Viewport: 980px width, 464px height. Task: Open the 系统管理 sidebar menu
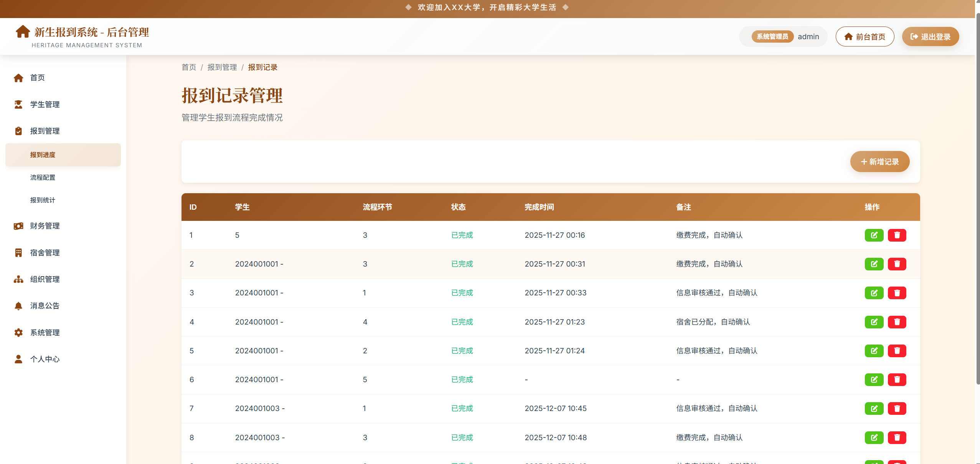tap(45, 333)
